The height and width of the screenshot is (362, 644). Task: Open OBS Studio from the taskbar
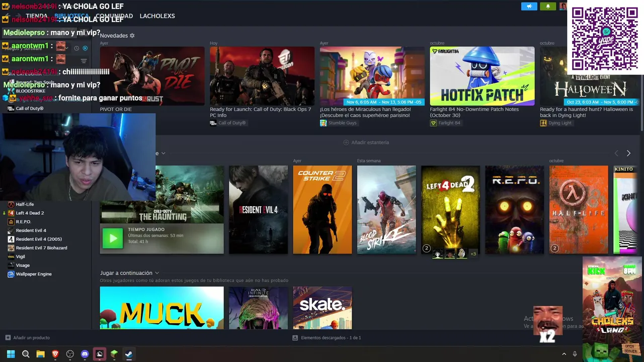click(x=70, y=354)
